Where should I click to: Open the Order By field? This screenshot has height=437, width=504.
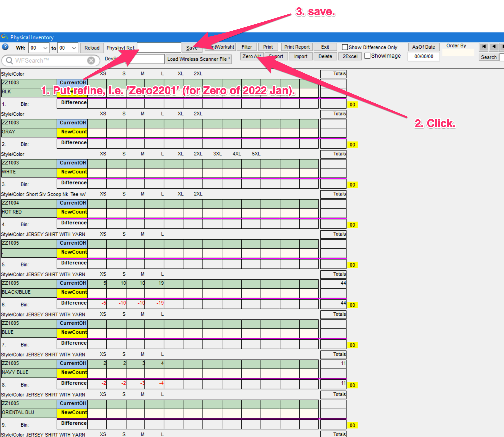click(458, 52)
